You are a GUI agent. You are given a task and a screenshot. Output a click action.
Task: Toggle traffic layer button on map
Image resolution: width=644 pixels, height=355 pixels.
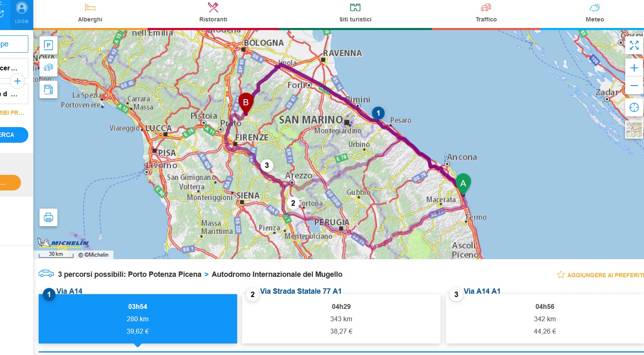click(48, 67)
